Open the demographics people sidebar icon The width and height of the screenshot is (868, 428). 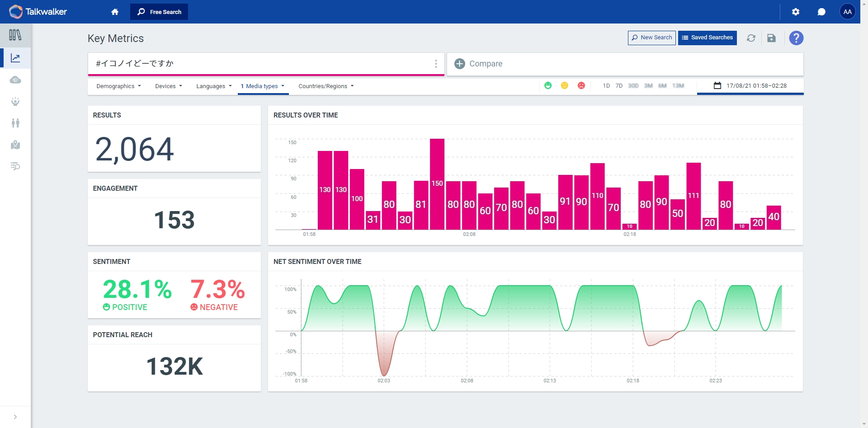pos(15,123)
